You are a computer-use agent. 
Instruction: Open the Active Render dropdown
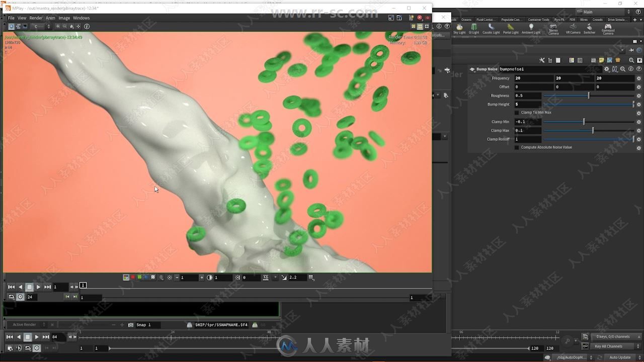[29, 325]
